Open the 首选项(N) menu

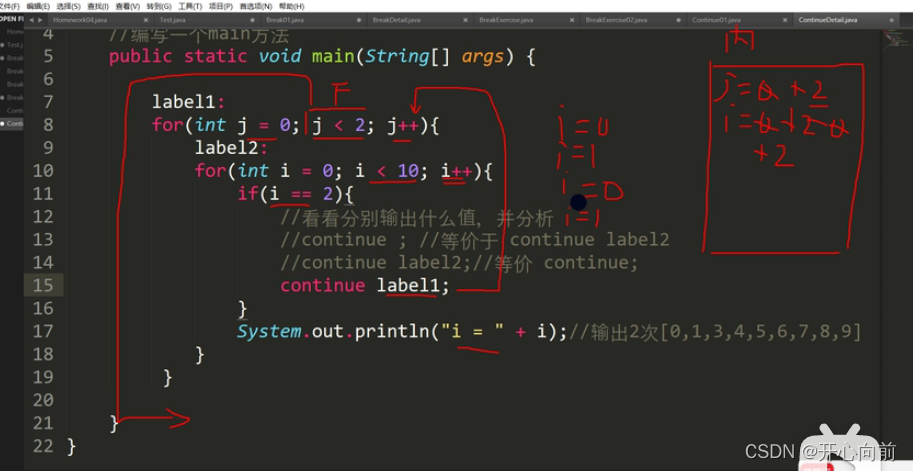(x=256, y=6)
